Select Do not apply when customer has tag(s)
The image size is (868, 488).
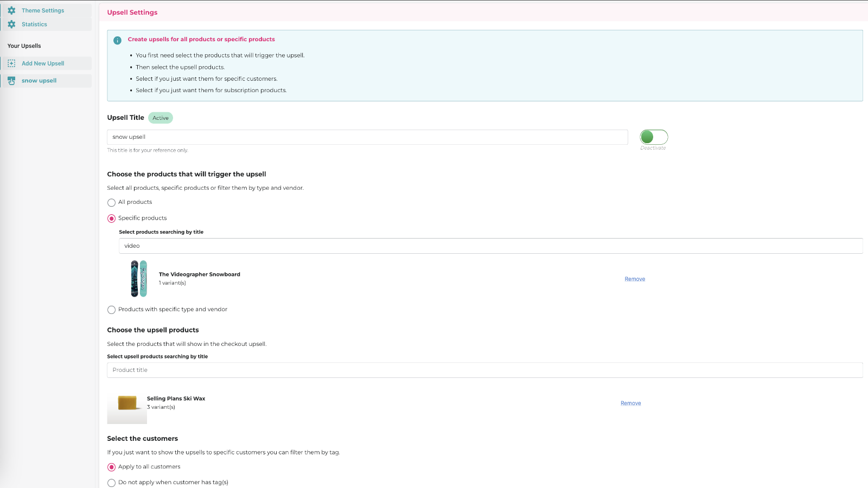click(x=111, y=483)
